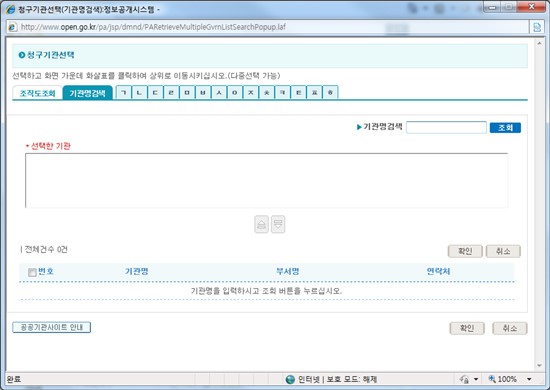The width and height of the screenshot is (550, 390).
Task: Filter agencies by consonant ㅅ
Action: click(x=219, y=93)
